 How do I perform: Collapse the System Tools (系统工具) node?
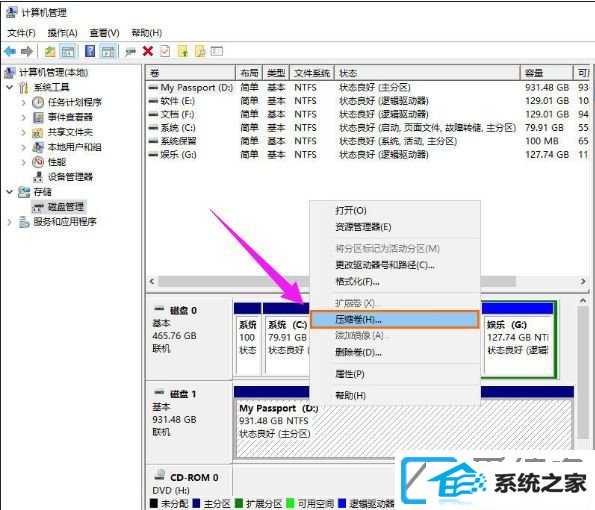(9, 87)
